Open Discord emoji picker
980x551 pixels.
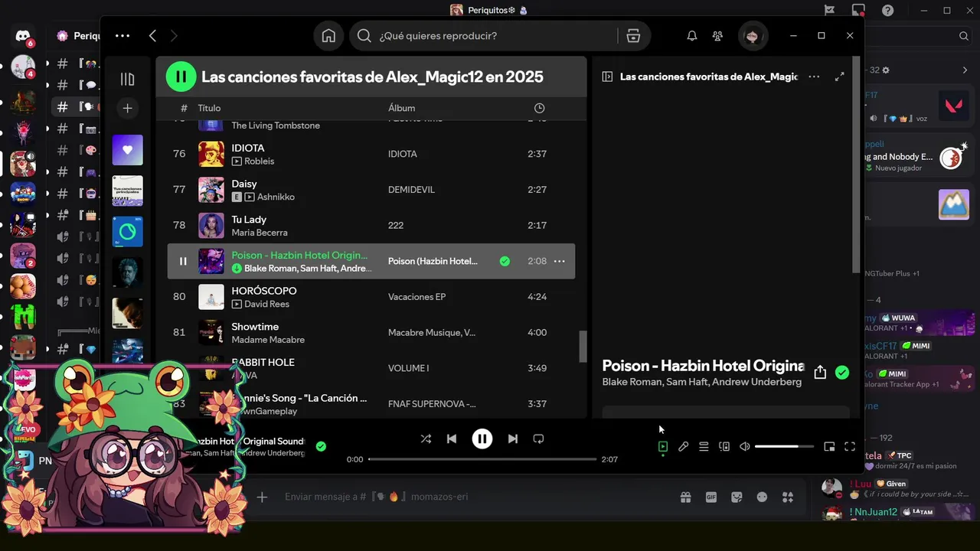pos(762,497)
